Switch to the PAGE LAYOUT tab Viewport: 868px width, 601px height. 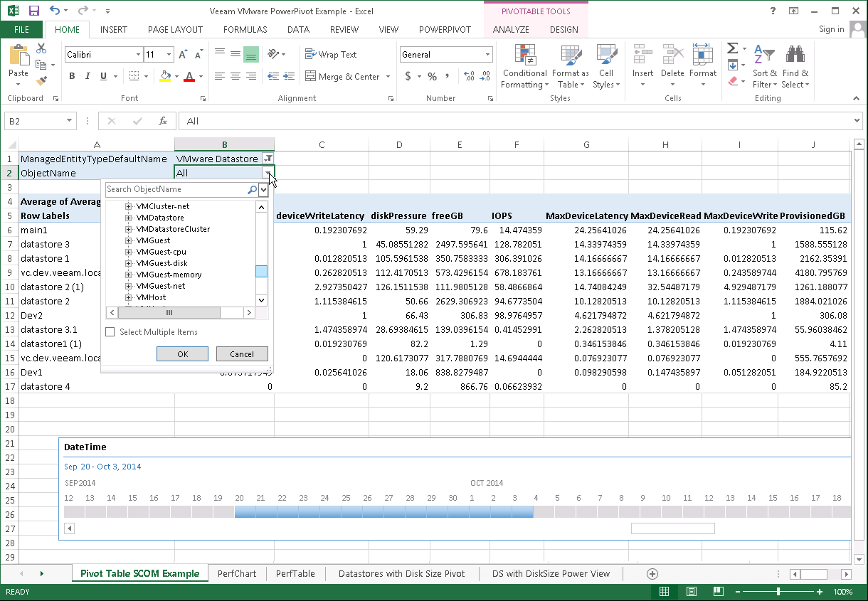175,30
